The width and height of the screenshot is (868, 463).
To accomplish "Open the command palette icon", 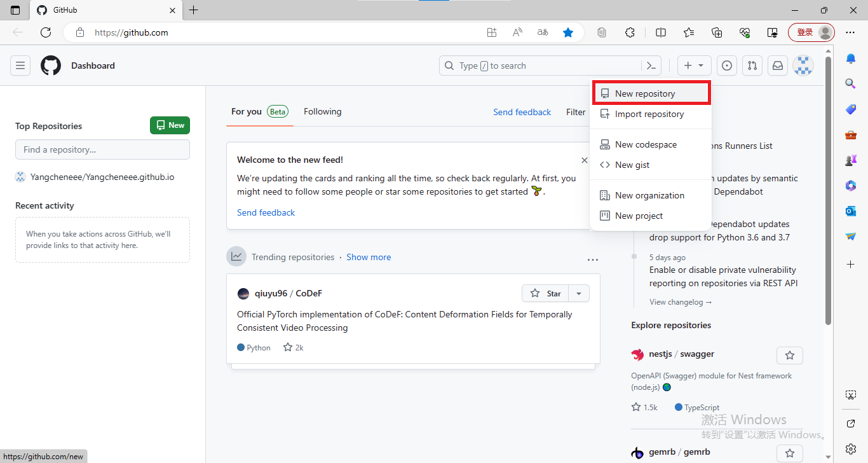I will pyautogui.click(x=651, y=66).
